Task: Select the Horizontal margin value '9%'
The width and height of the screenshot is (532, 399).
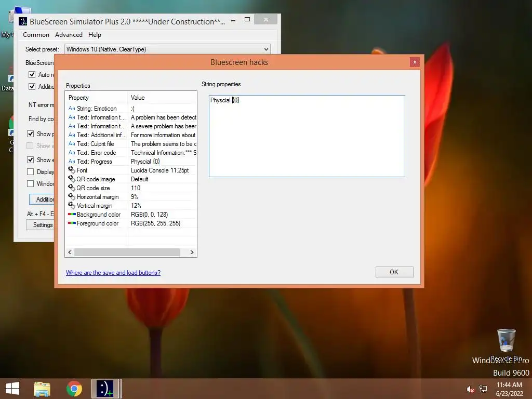Action: pyautogui.click(x=135, y=197)
